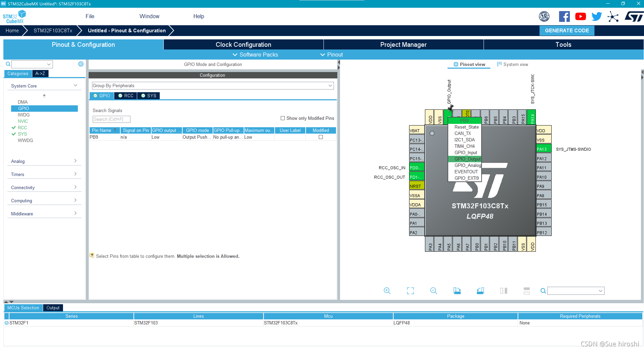The width and height of the screenshot is (644, 350).
Task: Click the STM32CubeMX logo
Action: pyautogui.click(x=14, y=17)
